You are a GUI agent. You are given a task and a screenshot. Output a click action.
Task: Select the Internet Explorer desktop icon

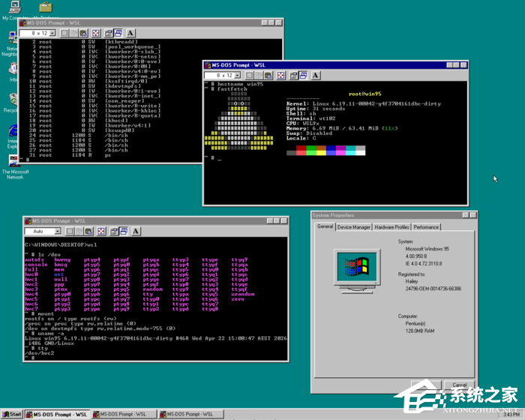pos(13,136)
